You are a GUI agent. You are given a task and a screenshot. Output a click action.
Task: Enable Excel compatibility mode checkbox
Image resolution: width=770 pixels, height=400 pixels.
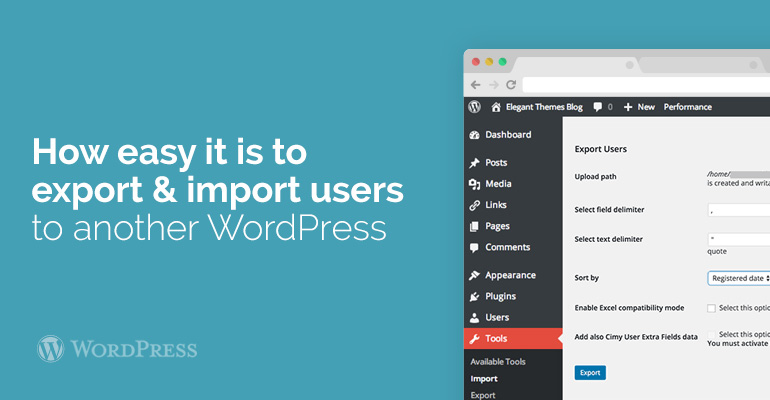pos(712,308)
